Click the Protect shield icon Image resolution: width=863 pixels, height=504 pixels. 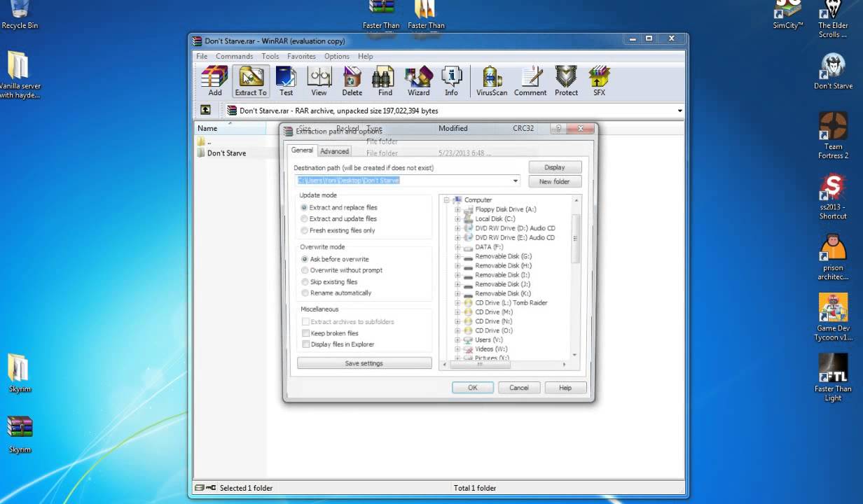tap(566, 81)
